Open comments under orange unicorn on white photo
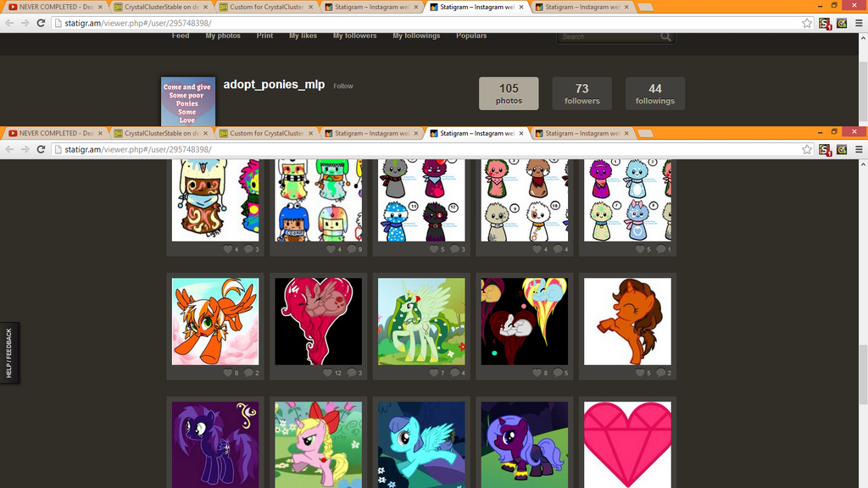The height and width of the screenshot is (488, 868). [661, 373]
